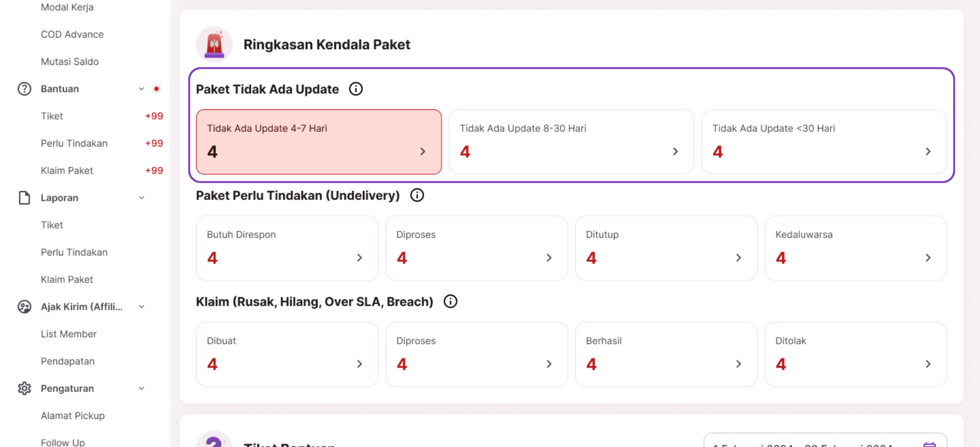Go to Mutasi Saldo page
The height and width of the screenshot is (447, 980).
[70, 61]
